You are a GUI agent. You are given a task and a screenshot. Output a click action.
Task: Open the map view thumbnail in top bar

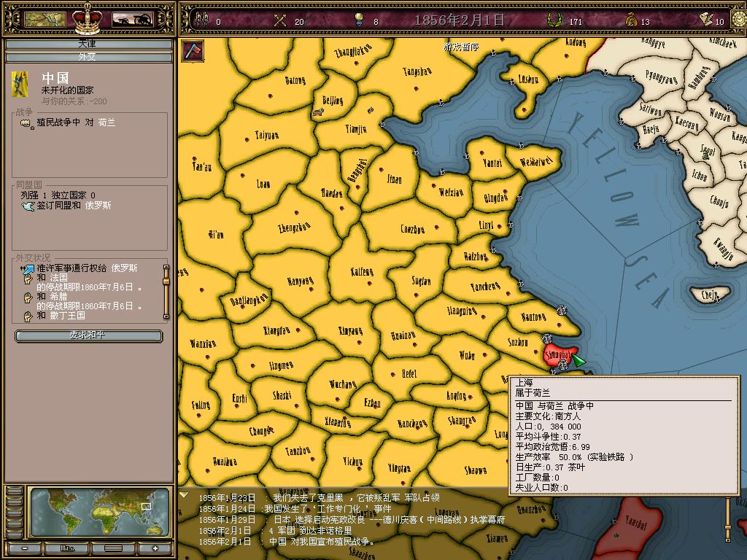44,20
